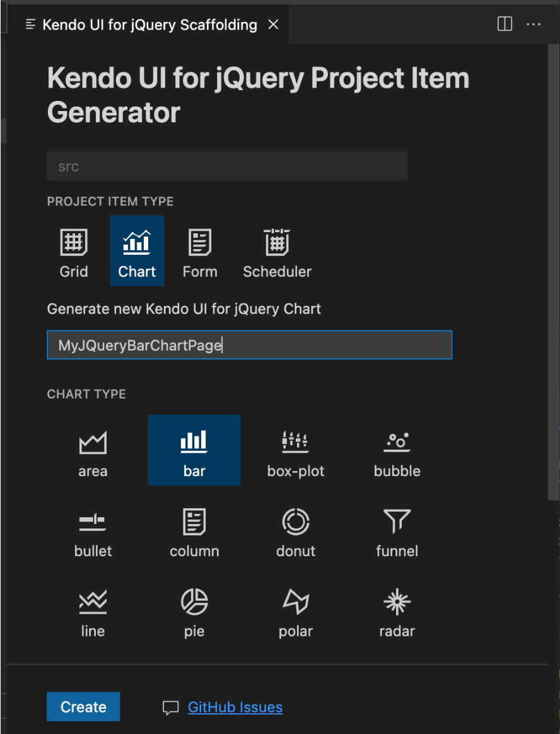This screenshot has height=734, width=560.
Task: Select the Chart project item type
Action: click(x=136, y=250)
